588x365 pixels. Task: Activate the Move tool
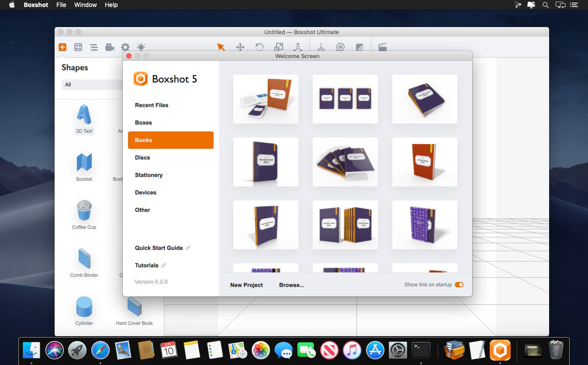[x=240, y=47]
